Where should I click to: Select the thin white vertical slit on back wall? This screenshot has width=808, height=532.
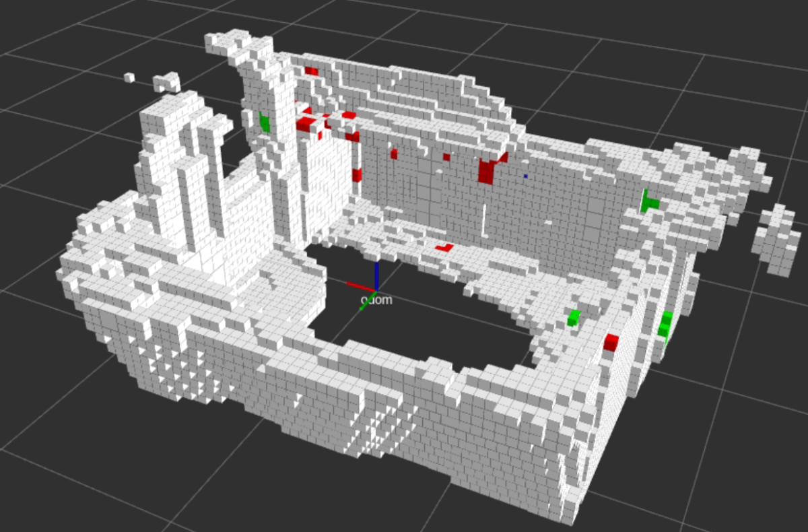tap(484, 219)
